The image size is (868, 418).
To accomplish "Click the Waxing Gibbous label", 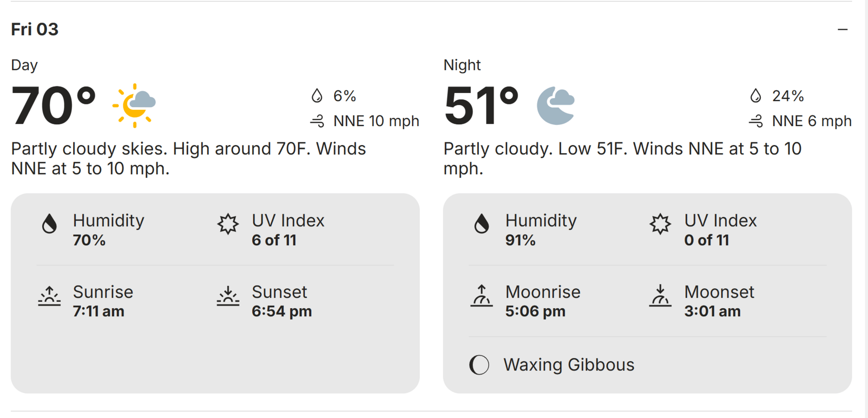I will 569,365.
